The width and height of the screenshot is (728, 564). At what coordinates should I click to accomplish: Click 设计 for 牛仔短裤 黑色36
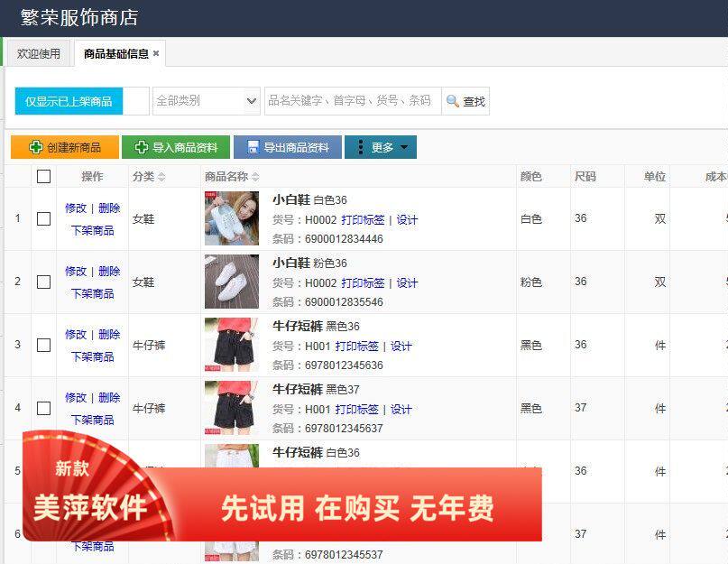coord(401,347)
